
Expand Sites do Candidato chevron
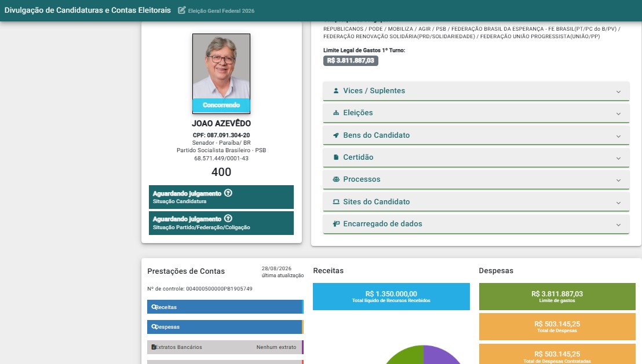[618, 203]
